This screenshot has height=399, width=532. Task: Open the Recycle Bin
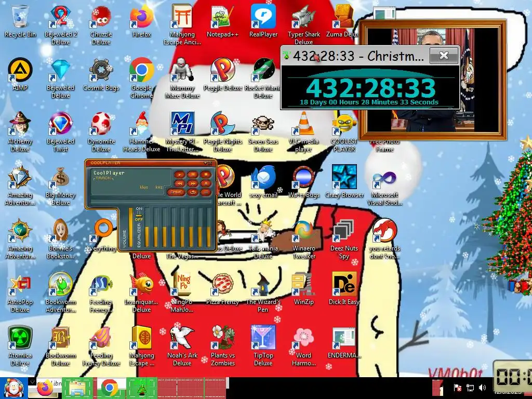tap(20, 21)
